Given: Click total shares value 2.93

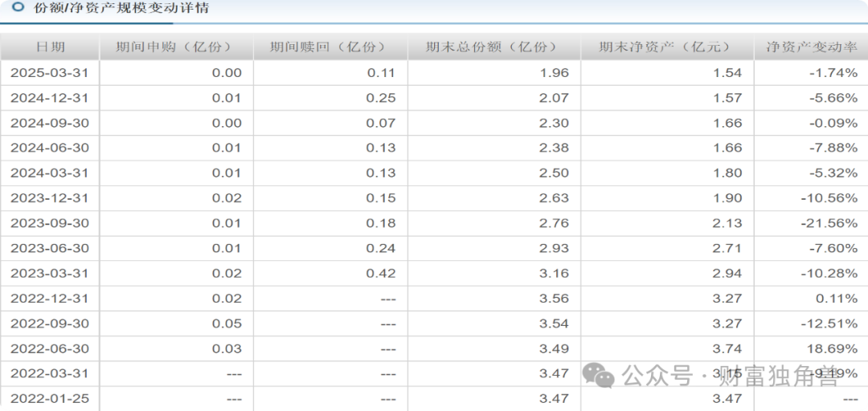Looking at the screenshot, I should point(554,248).
